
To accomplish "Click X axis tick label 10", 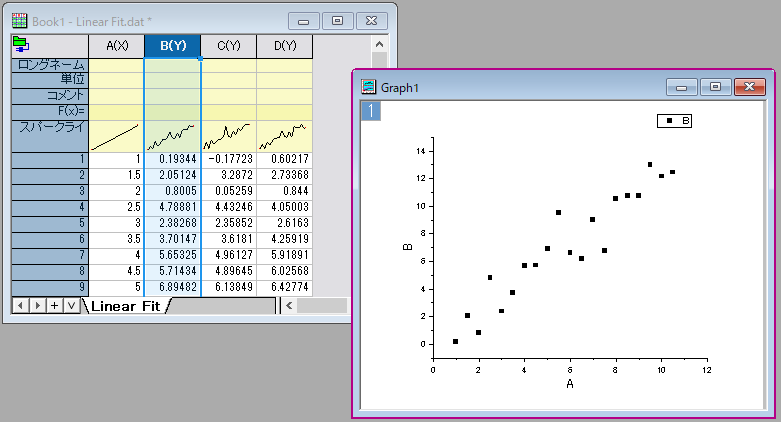I will 661,370.
